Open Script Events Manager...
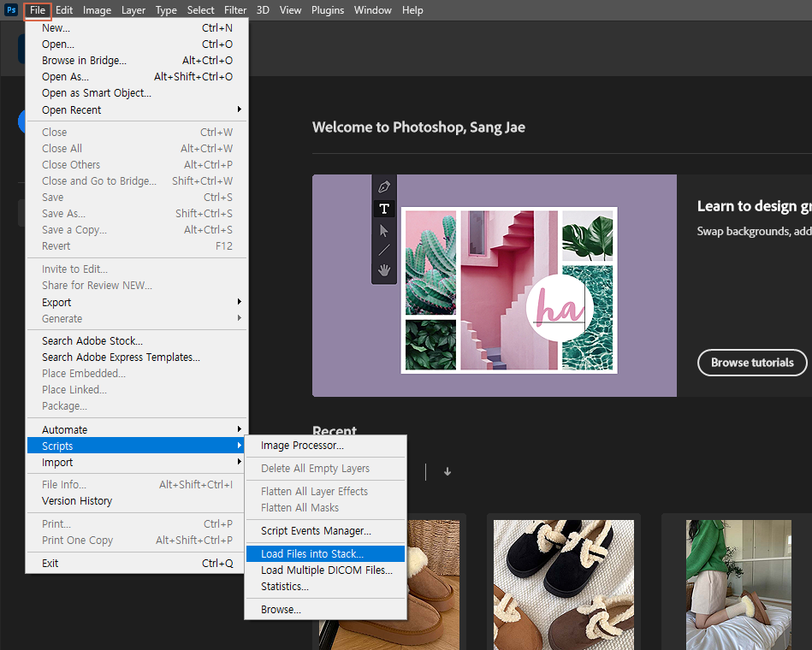The width and height of the screenshot is (812, 650). 325,531
